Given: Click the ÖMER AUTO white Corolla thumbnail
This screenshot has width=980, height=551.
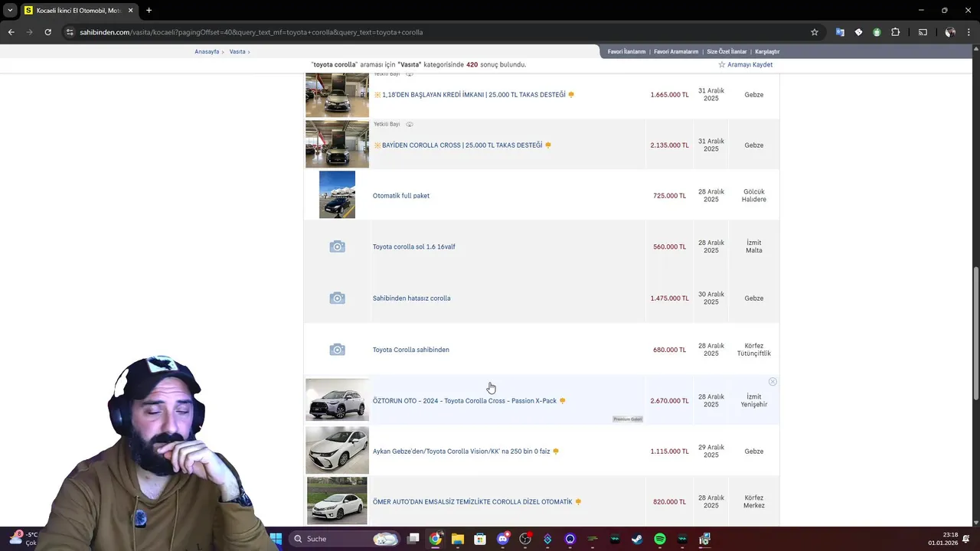Looking at the screenshot, I should [x=337, y=500].
